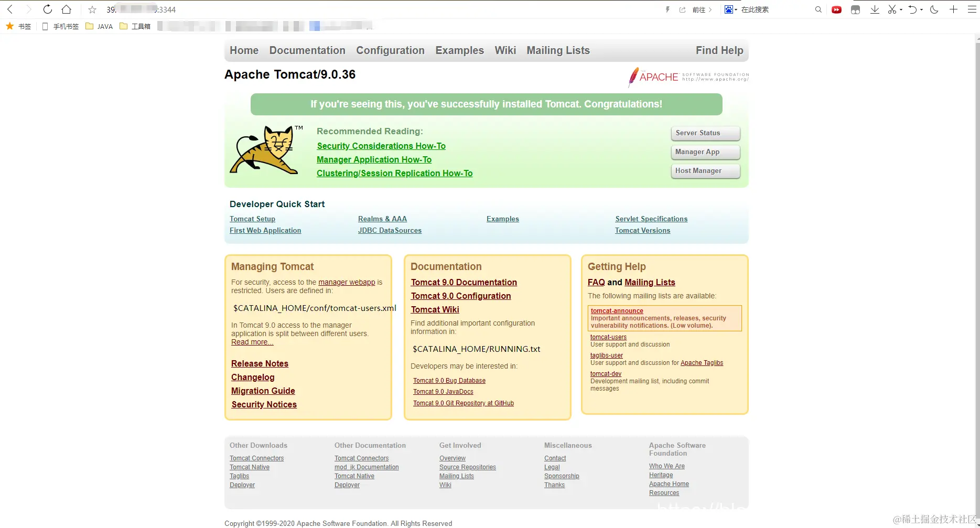This screenshot has height=528, width=980.
Task: Open the Changelog link
Action: tap(253, 378)
